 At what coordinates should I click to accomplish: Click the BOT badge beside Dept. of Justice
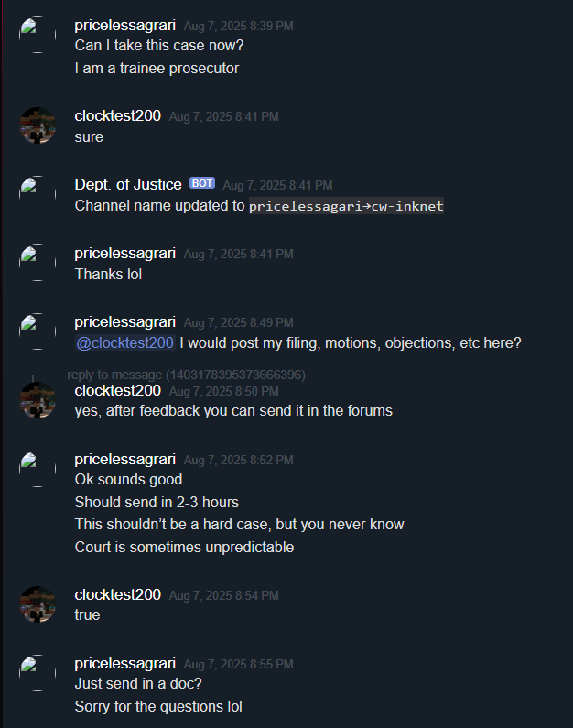[201, 184]
